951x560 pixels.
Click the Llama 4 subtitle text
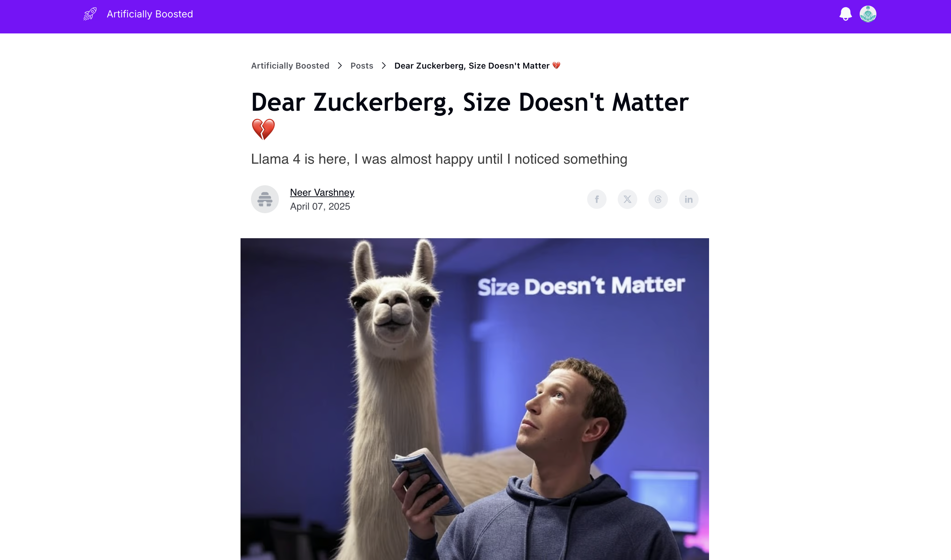tap(439, 159)
